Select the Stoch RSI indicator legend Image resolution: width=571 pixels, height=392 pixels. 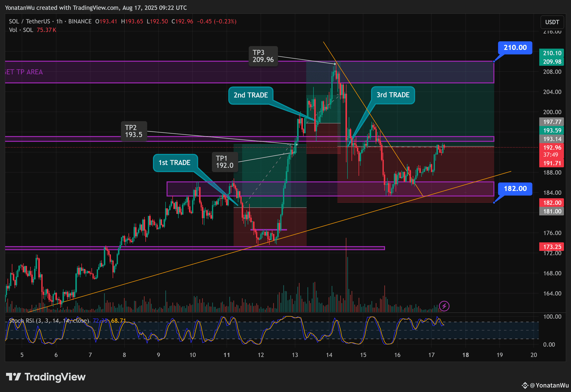49,320
